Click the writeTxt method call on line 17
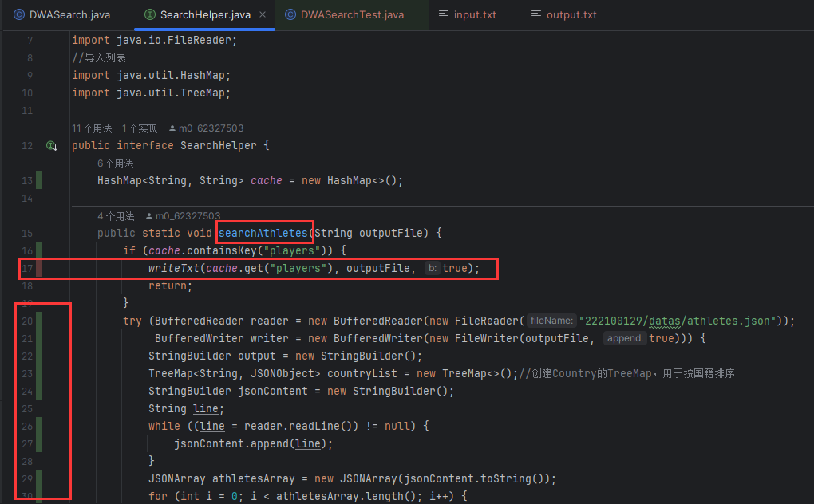This screenshot has width=814, height=504. tap(174, 268)
